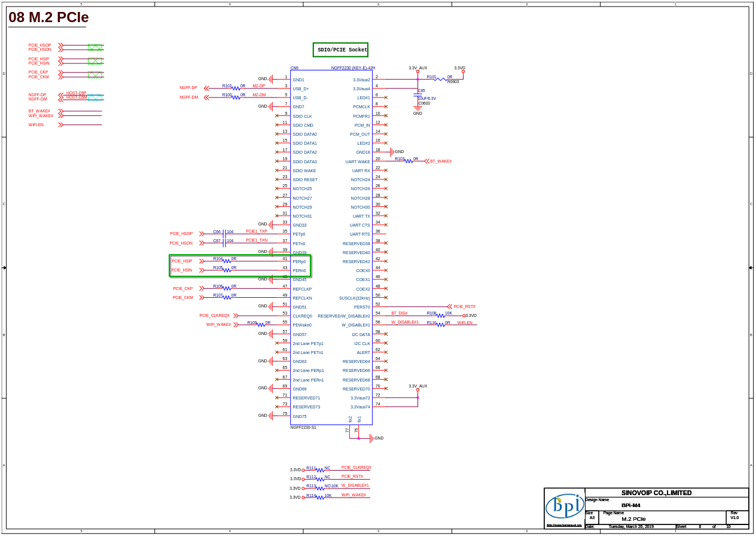Click the R0603 footprint label
Screen dimensions: 756x537
pyautogui.click(x=453, y=82)
